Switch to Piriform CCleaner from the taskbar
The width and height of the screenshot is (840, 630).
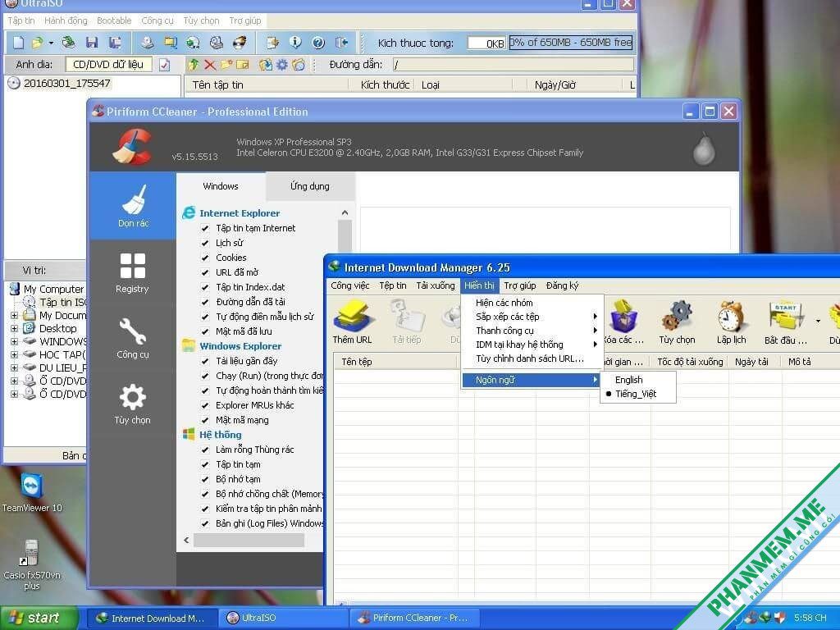[x=414, y=619]
